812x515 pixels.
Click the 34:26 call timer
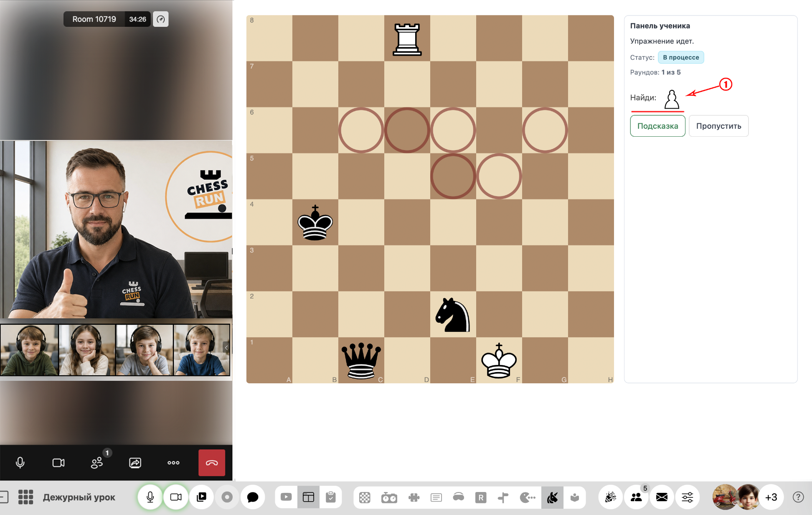click(137, 19)
